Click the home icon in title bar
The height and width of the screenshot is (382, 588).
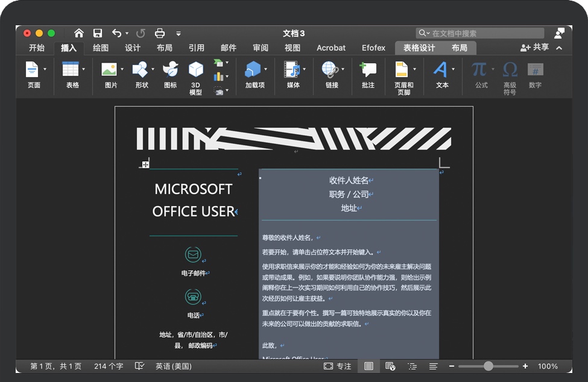[x=79, y=33]
